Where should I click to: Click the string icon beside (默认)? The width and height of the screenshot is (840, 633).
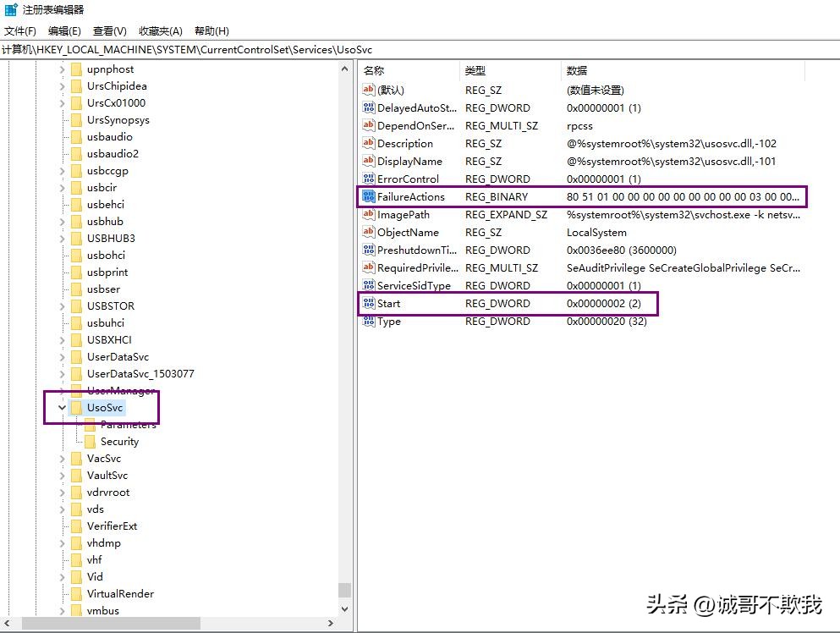click(x=368, y=90)
